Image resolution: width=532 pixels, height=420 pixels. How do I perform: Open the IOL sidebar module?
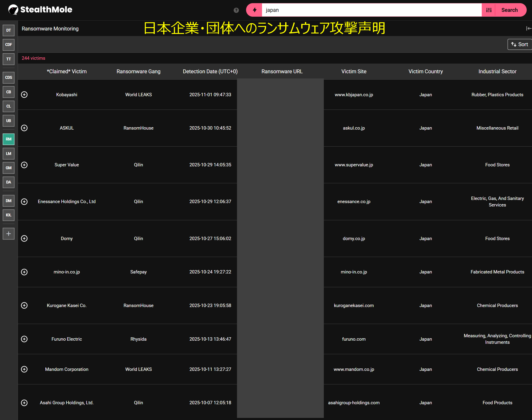click(x=9, y=215)
